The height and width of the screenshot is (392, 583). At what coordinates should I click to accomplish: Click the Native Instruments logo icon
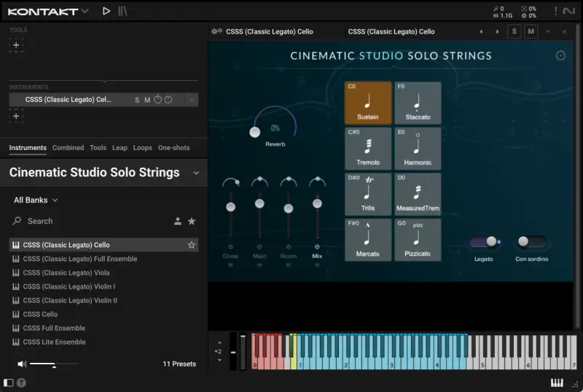click(x=569, y=11)
